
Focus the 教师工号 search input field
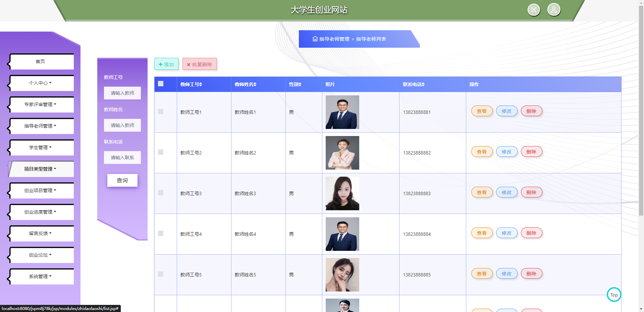point(122,93)
